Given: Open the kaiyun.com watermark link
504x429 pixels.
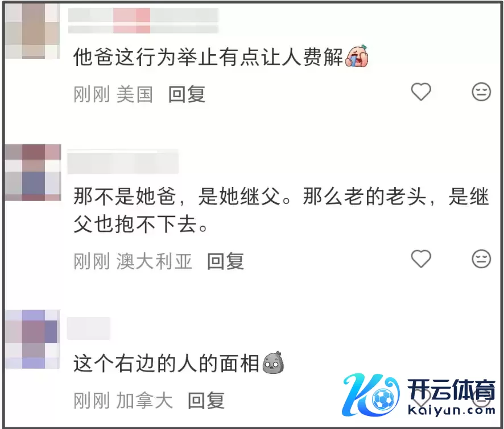Looking at the screenshot, I should point(451,410).
